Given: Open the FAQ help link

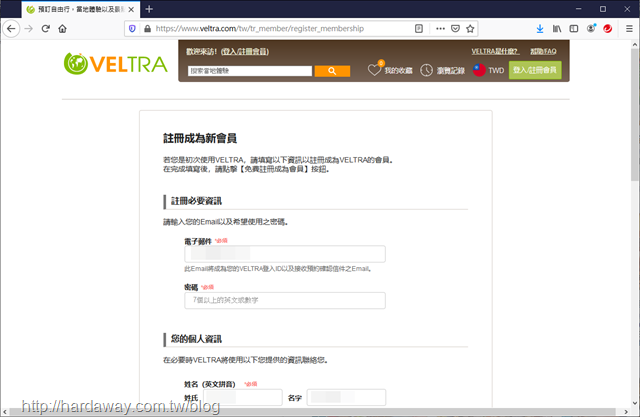Looking at the screenshot, I should click(x=543, y=51).
